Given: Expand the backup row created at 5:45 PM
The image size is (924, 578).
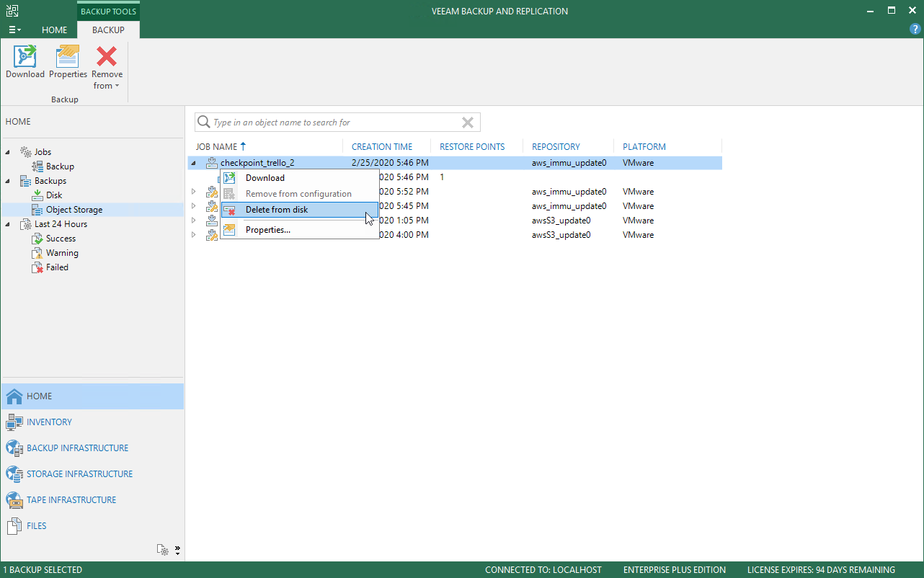Looking at the screenshot, I should tap(193, 206).
